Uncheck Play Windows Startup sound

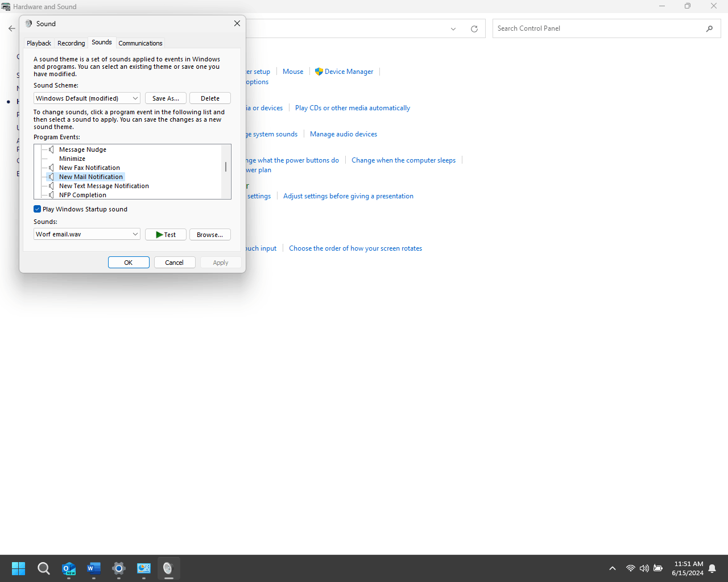click(37, 209)
